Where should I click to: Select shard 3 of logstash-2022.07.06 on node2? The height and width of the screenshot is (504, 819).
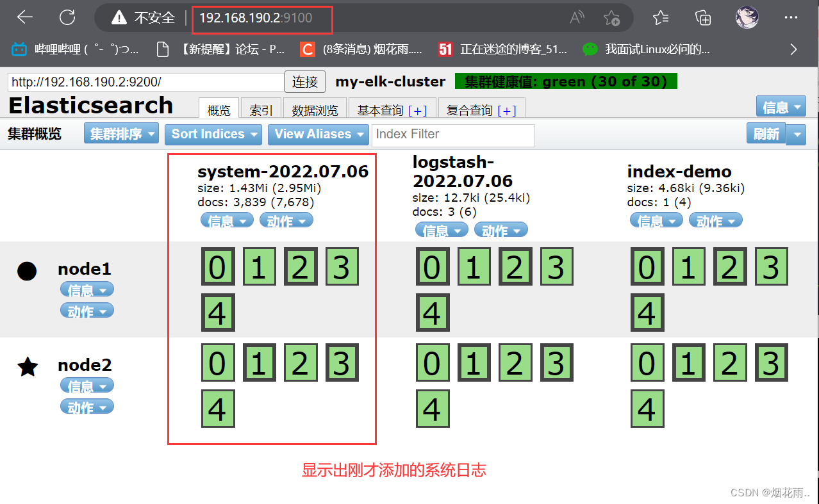[x=557, y=362]
